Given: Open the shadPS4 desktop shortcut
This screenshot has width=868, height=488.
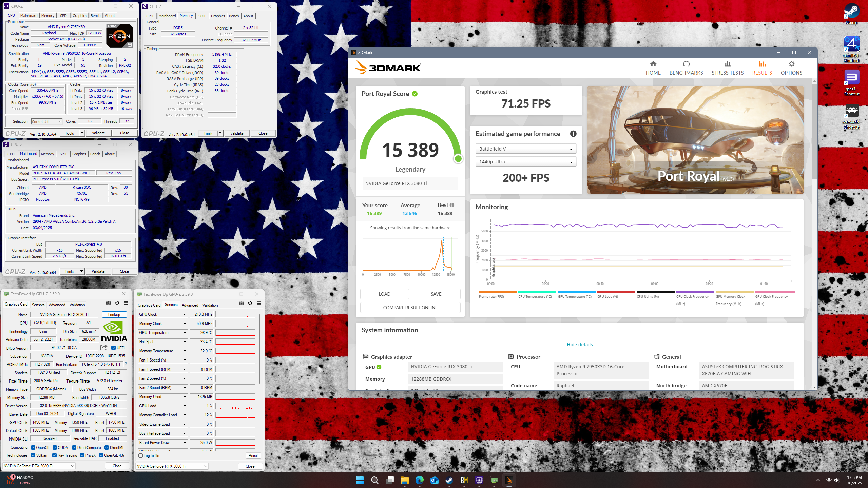Looking at the screenshot, I should (x=851, y=49).
